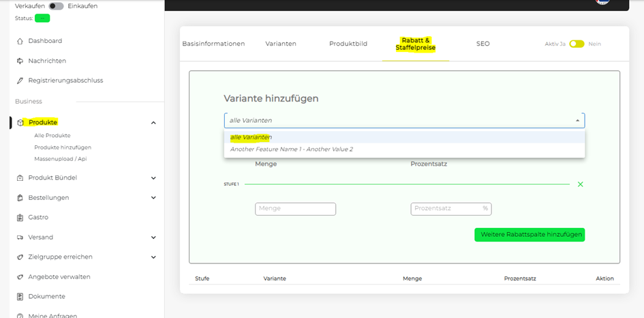
Task: Open the Dashboard link
Action: (45, 41)
